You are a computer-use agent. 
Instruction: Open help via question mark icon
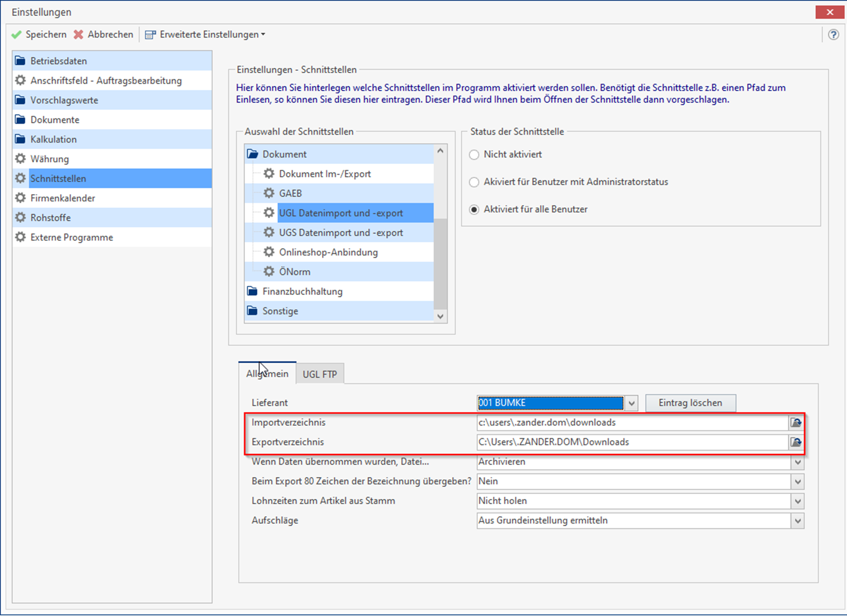point(833,35)
